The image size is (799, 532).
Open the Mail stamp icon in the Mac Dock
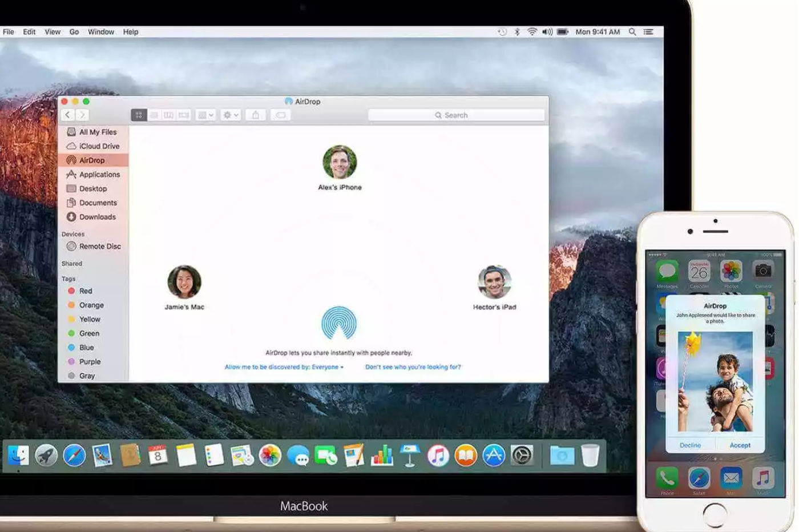(102, 456)
